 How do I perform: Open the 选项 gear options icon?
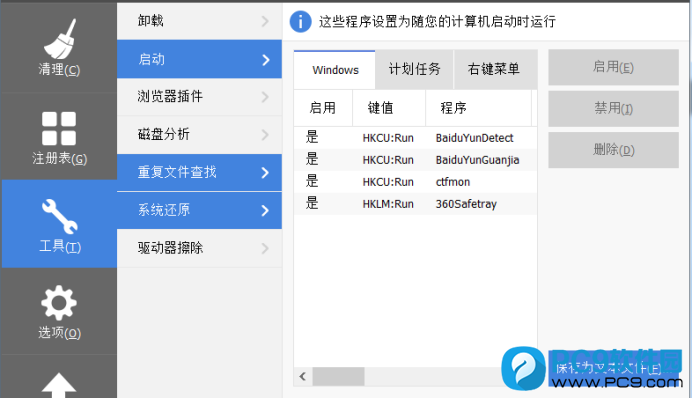click(59, 303)
